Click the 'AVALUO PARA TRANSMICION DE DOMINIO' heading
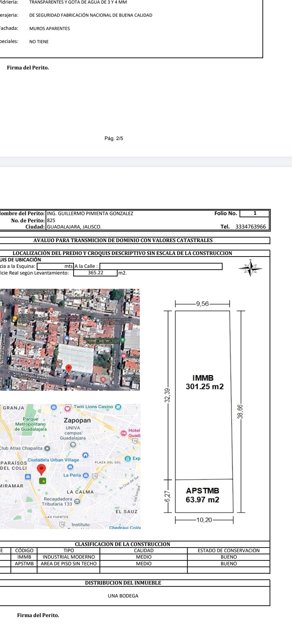 [123, 241]
